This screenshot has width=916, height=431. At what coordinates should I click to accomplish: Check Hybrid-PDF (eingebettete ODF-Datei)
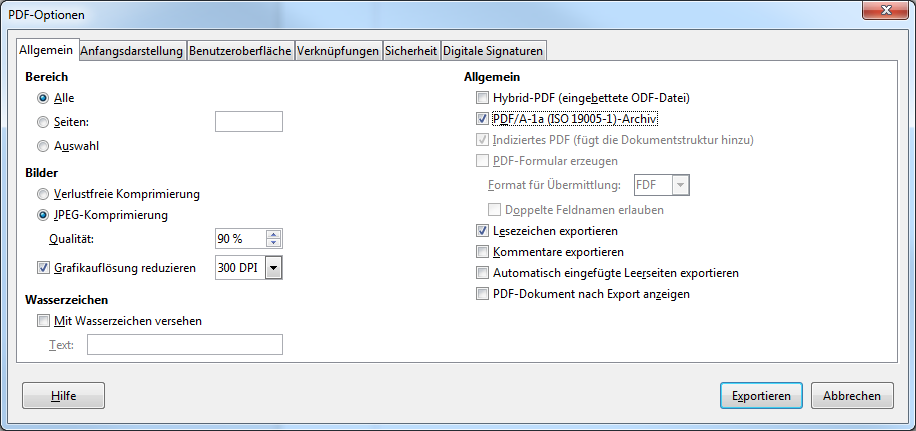(x=483, y=98)
